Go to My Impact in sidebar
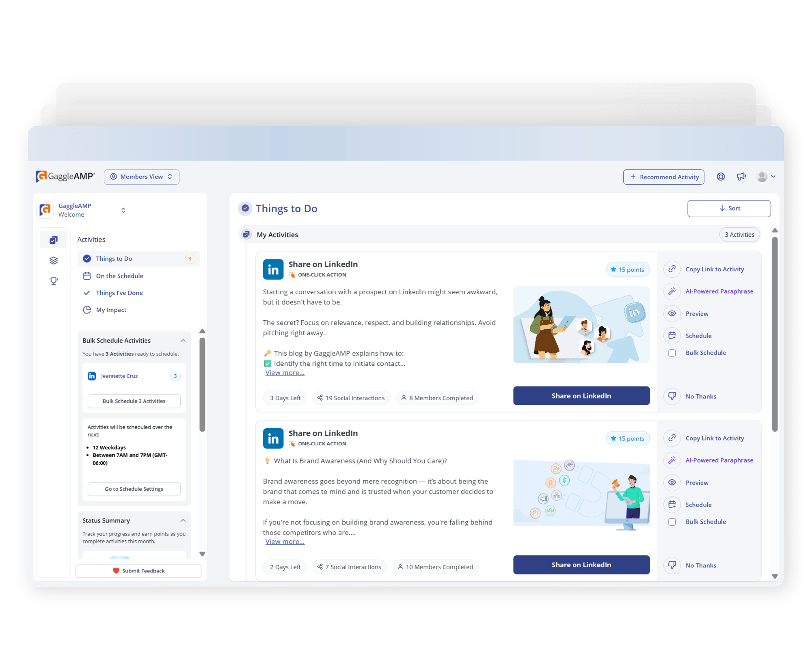This screenshot has height=669, width=812. point(111,310)
